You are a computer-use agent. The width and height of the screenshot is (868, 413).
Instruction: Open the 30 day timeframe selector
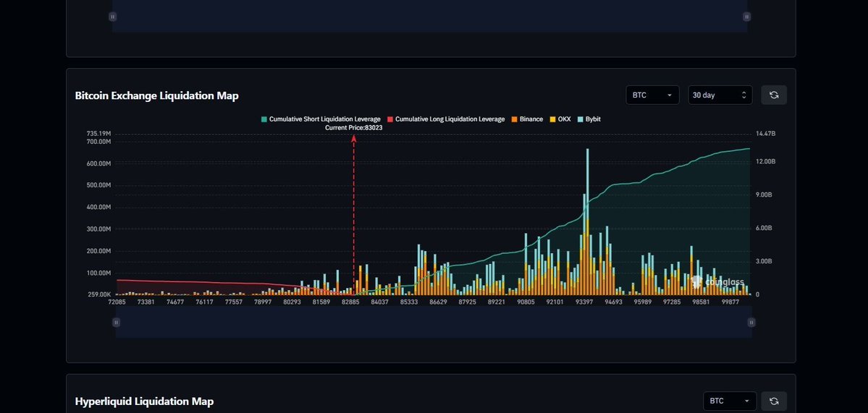(720, 95)
